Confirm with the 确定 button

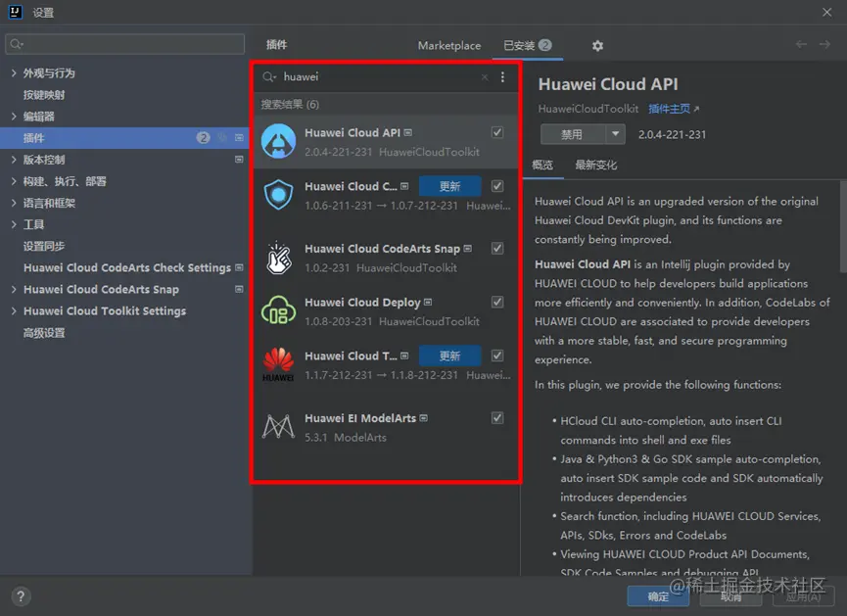point(658,596)
